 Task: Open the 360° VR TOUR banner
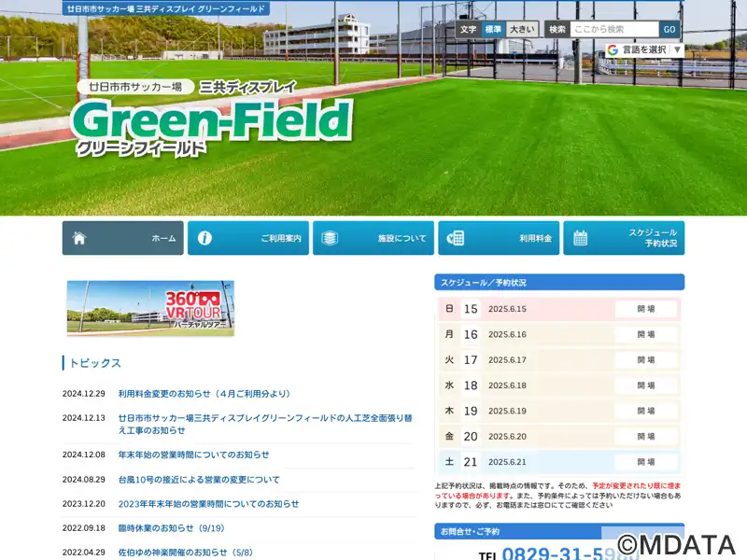150,308
